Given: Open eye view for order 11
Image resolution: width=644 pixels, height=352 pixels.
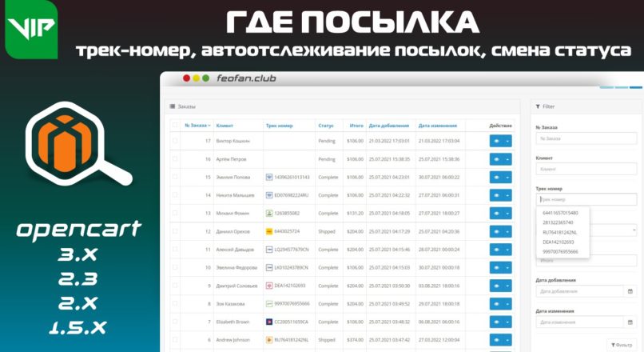Looking at the screenshot, I should 496,250.
